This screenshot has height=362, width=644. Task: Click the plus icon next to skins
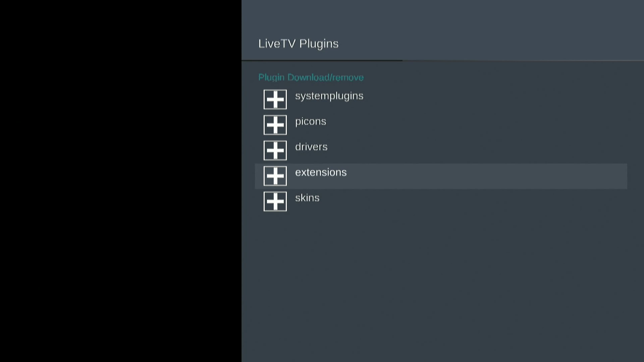coord(275,201)
